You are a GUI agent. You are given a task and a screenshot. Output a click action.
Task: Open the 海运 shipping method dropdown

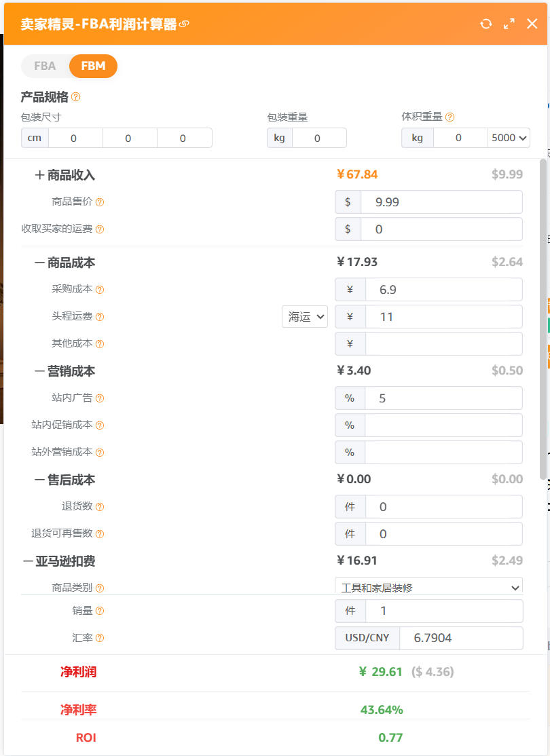(305, 317)
